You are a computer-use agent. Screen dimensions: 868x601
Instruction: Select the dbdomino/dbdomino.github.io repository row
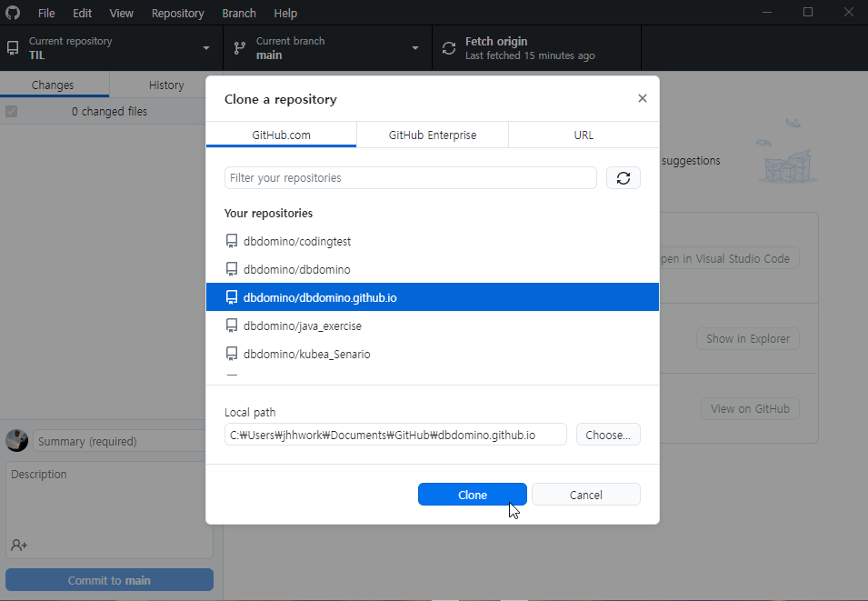pyautogui.click(x=433, y=297)
